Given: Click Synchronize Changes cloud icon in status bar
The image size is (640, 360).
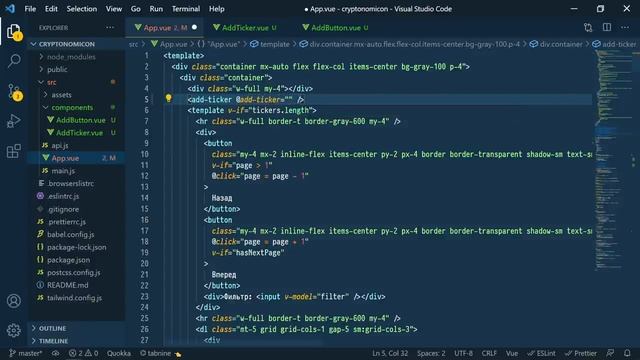Looking at the screenshot, I should (x=56, y=353).
